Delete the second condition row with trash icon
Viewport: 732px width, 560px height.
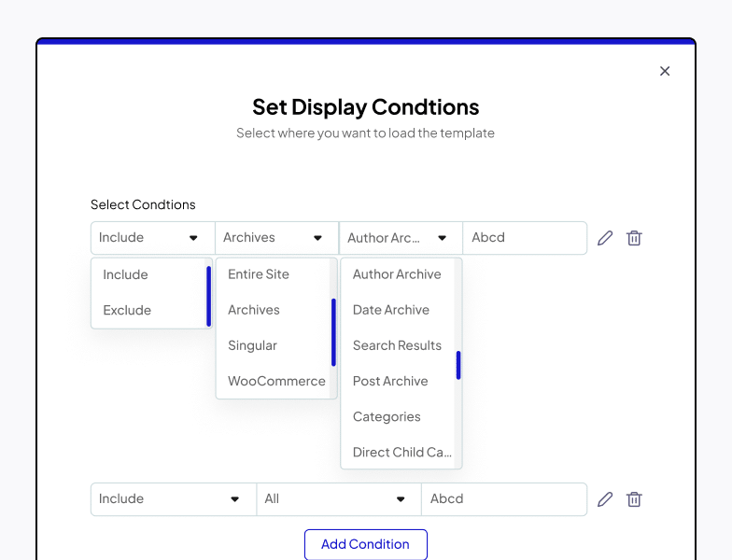[x=634, y=499]
